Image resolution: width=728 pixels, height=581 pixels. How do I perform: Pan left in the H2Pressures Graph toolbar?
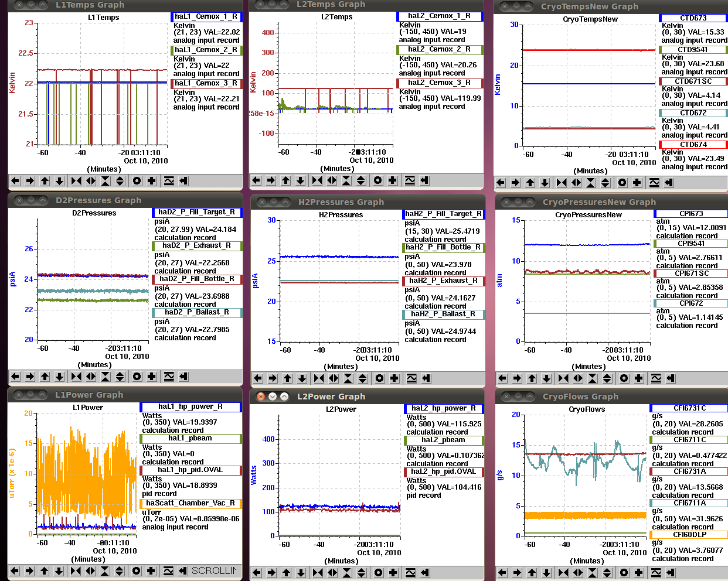tap(258, 378)
